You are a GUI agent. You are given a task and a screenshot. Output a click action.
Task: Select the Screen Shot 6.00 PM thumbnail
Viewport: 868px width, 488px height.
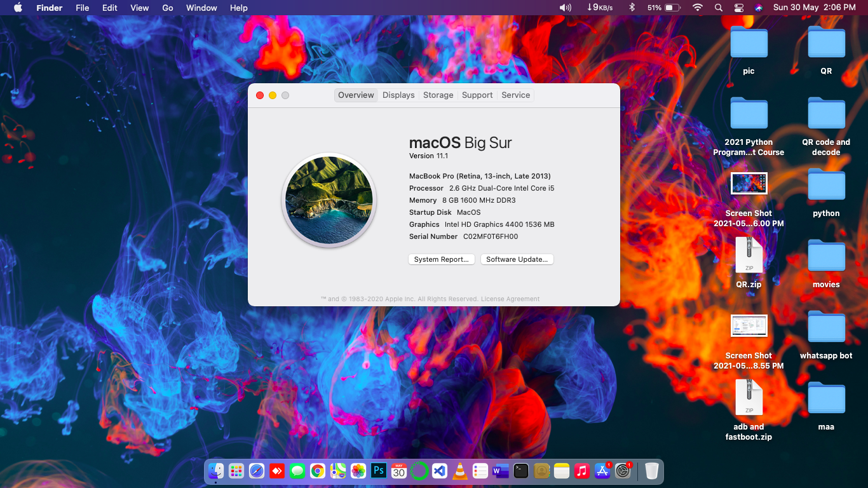click(749, 183)
